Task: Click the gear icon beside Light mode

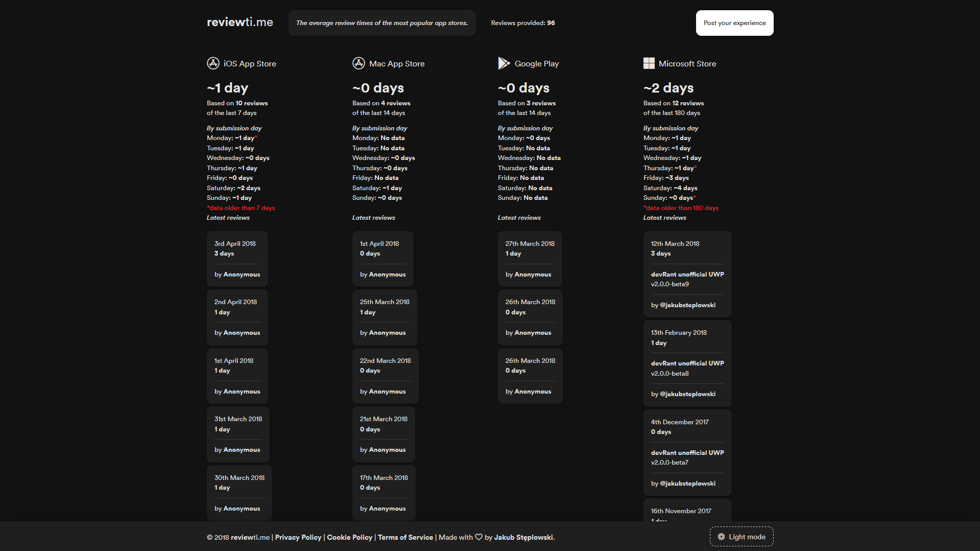Action: click(722, 536)
